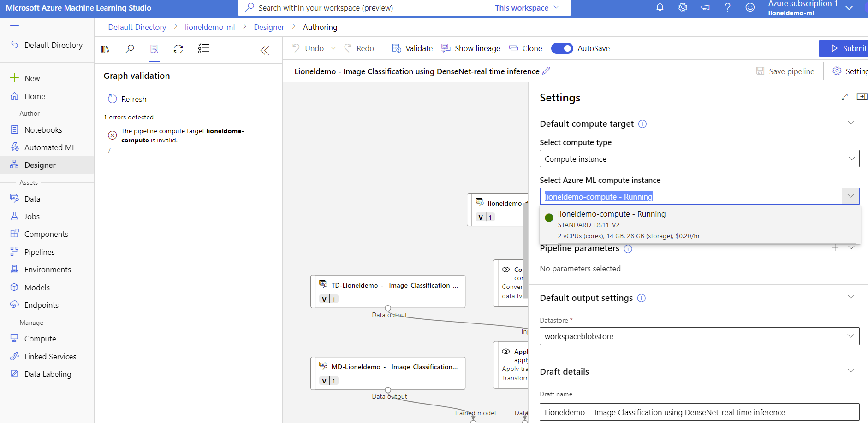Select lioneldemo-compute - Running option
The image size is (868, 423).
coord(700,224)
